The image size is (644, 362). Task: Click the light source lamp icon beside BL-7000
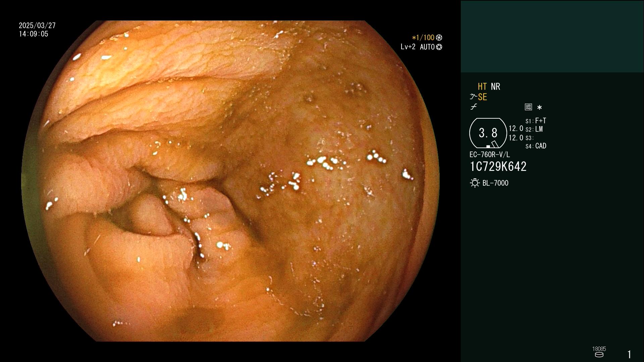tap(475, 183)
